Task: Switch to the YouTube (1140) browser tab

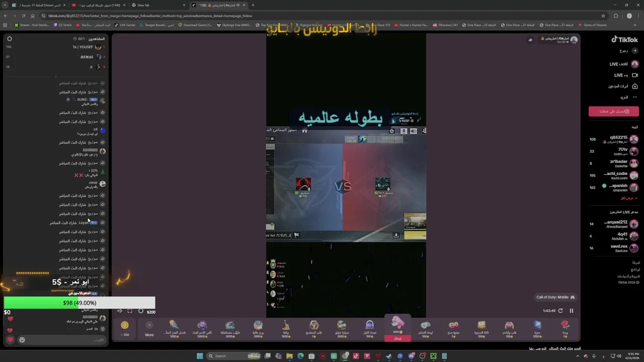Action: tap(98, 5)
